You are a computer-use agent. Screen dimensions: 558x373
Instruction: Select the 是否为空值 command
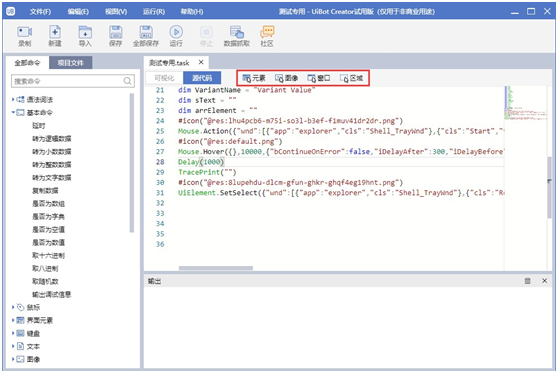(x=48, y=229)
